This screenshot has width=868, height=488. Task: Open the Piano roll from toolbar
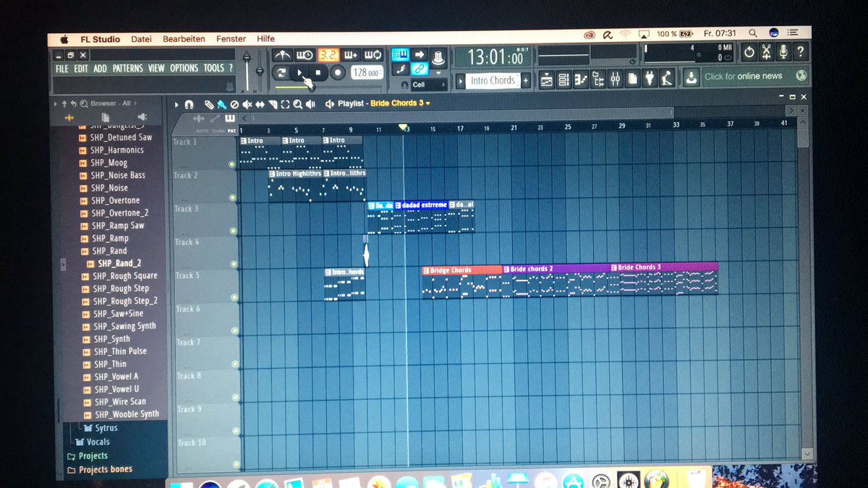[x=581, y=80]
